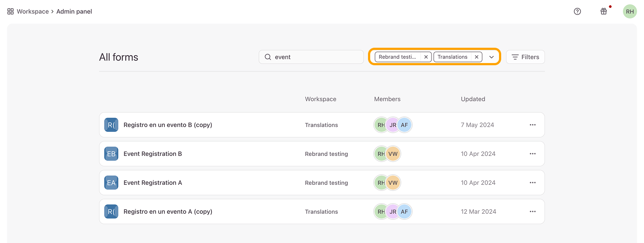Viewport: 644px width, 243px height.
Task: Open more options for Event Registration B
Action: coord(533,154)
